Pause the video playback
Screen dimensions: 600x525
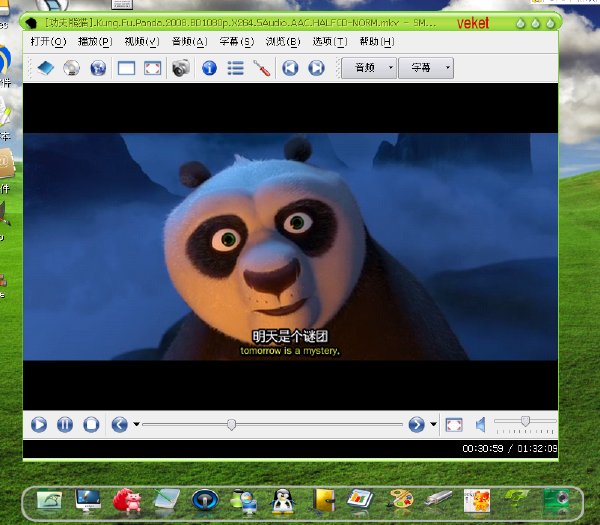pos(65,424)
